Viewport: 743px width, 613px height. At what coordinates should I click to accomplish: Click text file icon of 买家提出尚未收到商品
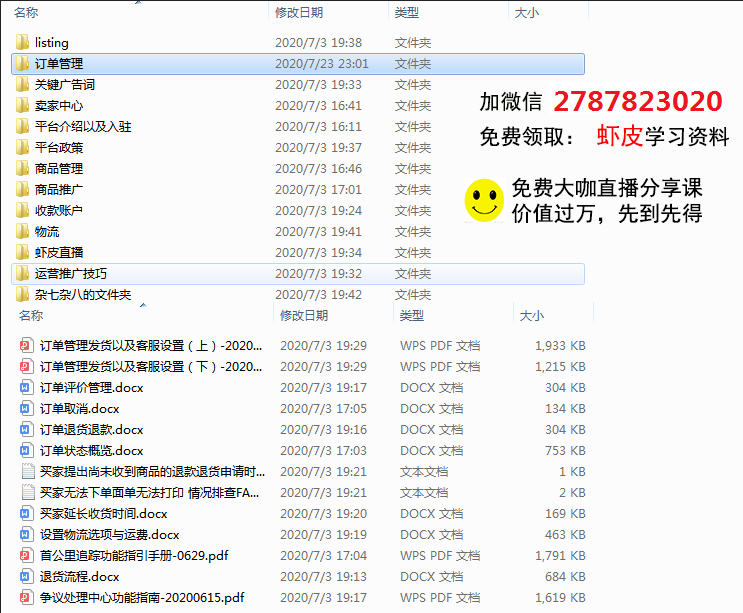click(x=28, y=472)
